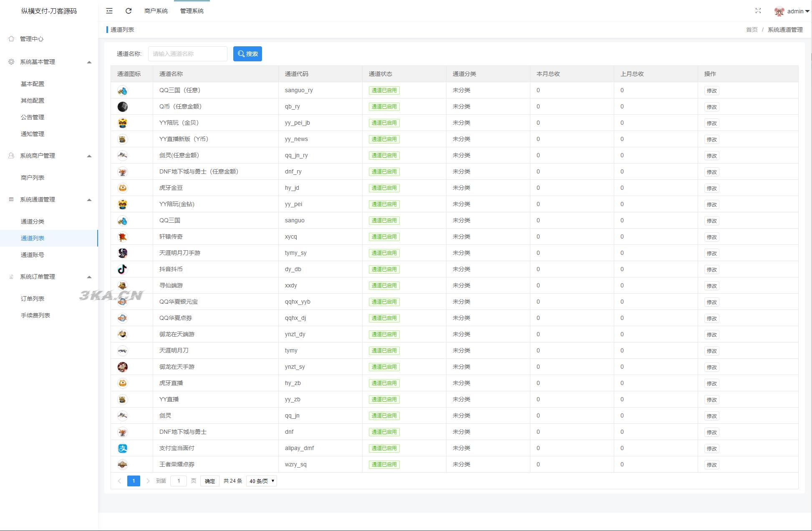Click the Q币（任意金额）channel icon
This screenshot has width=812, height=531.
tap(122, 107)
